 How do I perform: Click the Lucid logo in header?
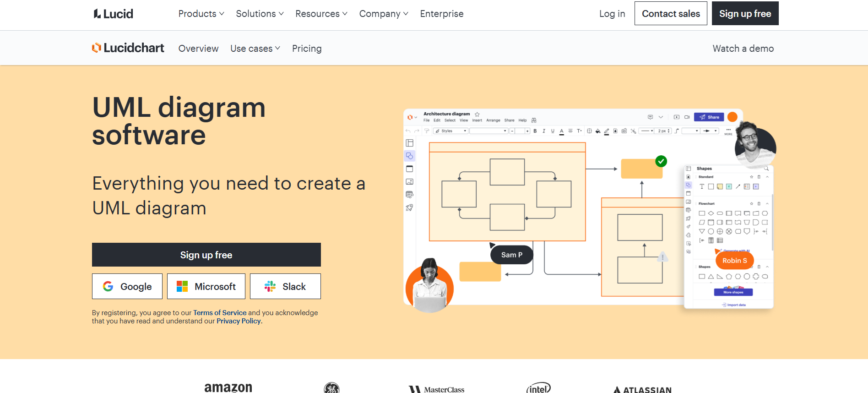tap(113, 14)
